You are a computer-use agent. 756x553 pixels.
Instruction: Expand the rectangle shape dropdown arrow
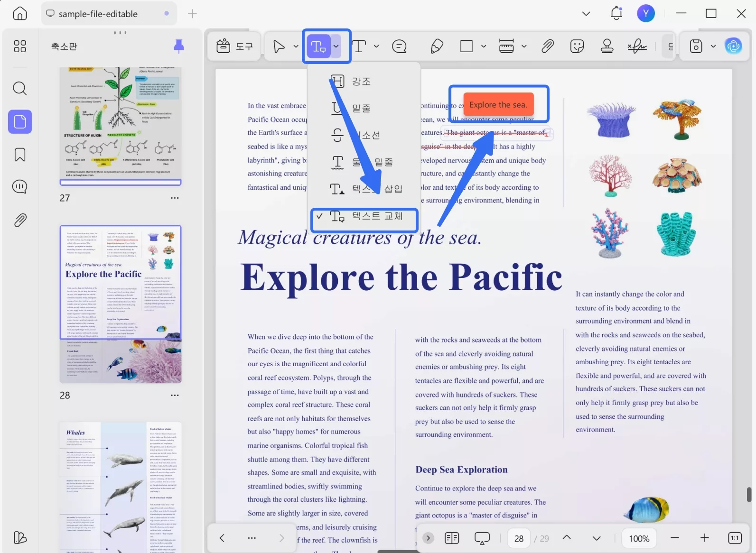(484, 46)
